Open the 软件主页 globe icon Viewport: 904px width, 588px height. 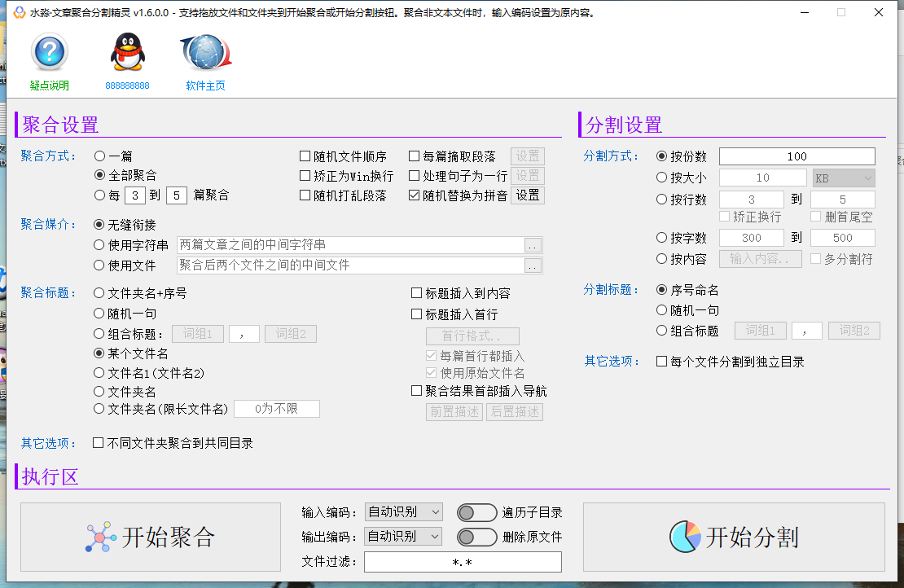[205, 53]
